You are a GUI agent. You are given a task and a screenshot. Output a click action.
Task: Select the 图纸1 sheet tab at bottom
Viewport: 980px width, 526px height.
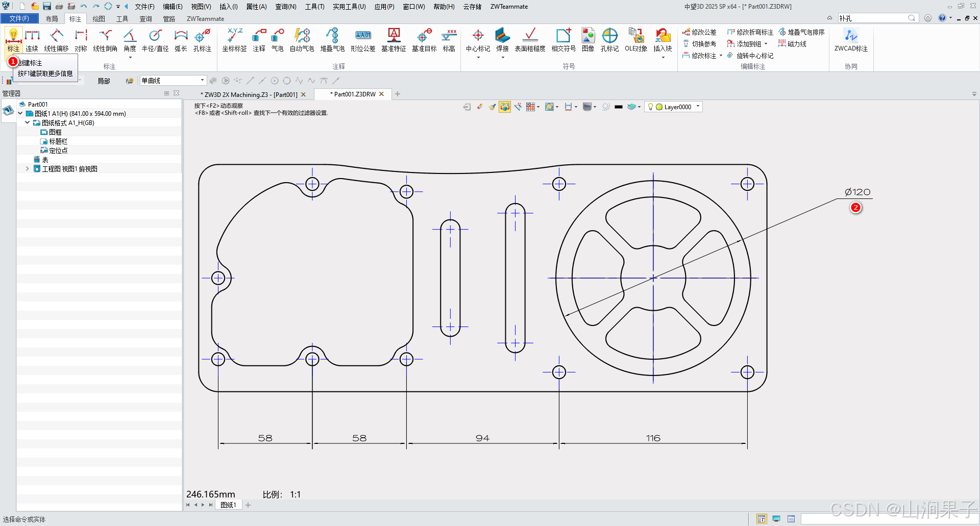point(228,505)
